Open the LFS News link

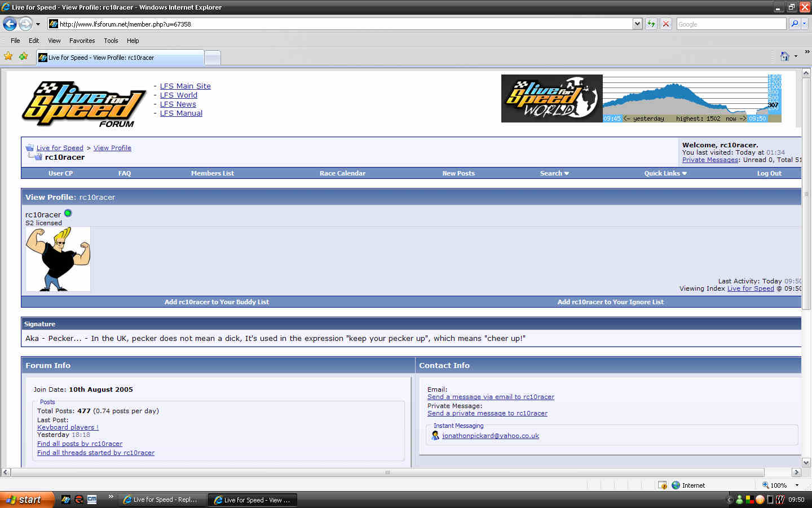point(178,104)
